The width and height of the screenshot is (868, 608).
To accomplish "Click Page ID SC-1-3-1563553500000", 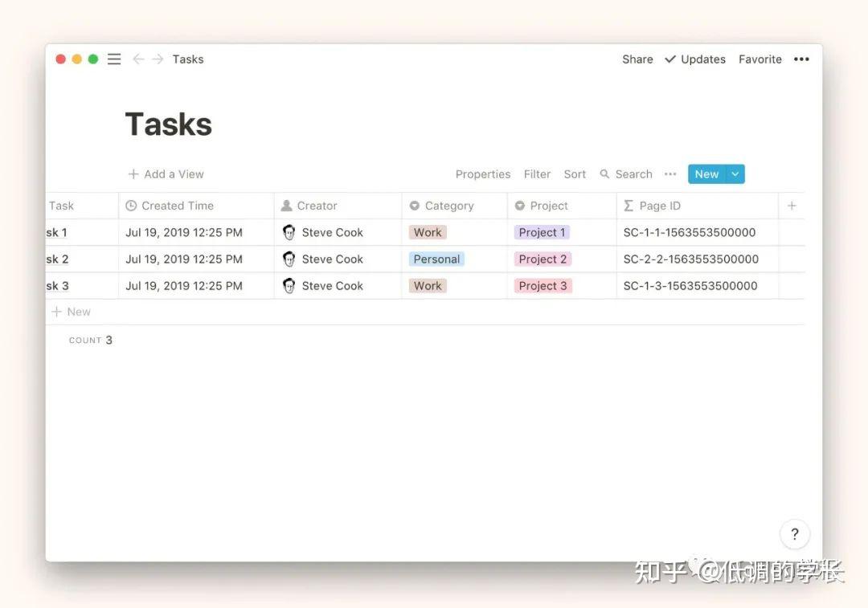I will pyautogui.click(x=690, y=285).
